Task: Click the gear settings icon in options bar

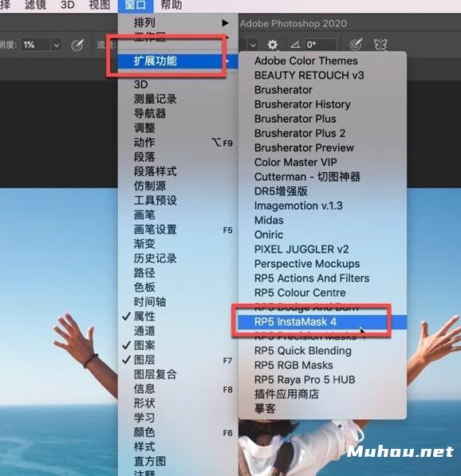Action: 273,45
